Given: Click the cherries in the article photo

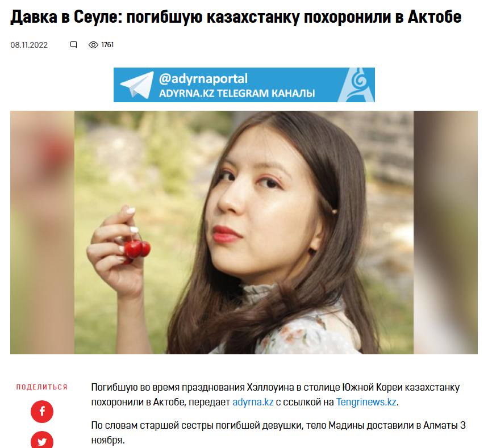Looking at the screenshot, I should point(137,249).
